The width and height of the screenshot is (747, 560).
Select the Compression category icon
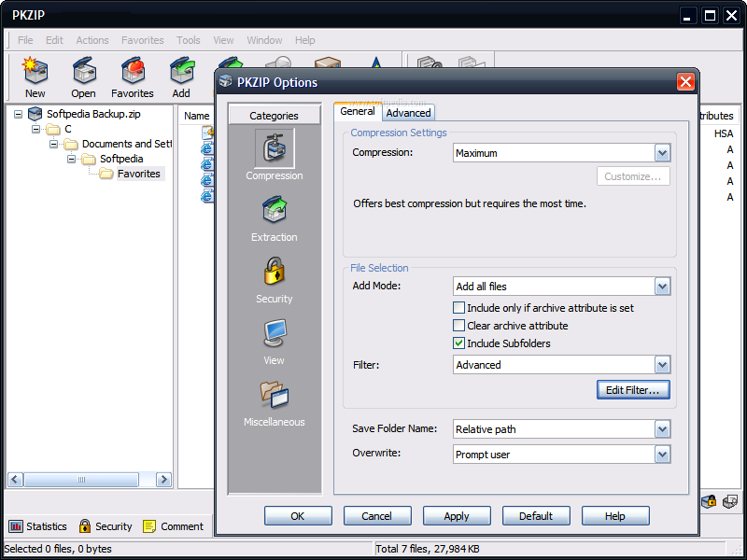[275, 147]
